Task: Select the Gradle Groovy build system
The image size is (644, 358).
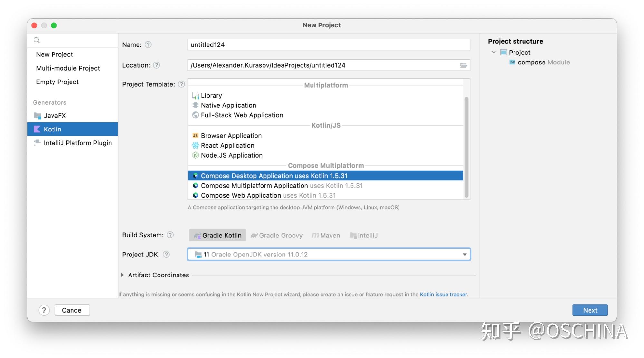Action: tap(281, 235)
